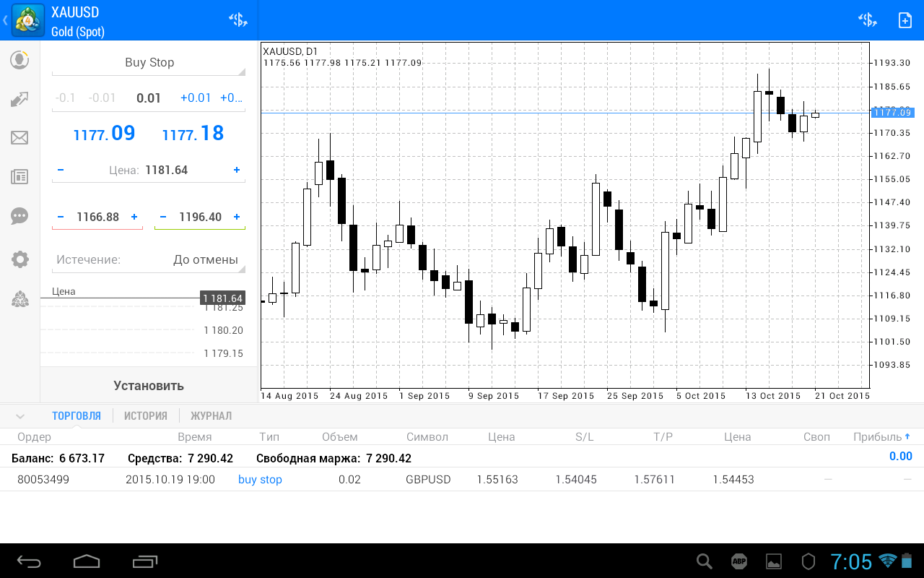Open the Buy Stop order type dropdown

149,63
